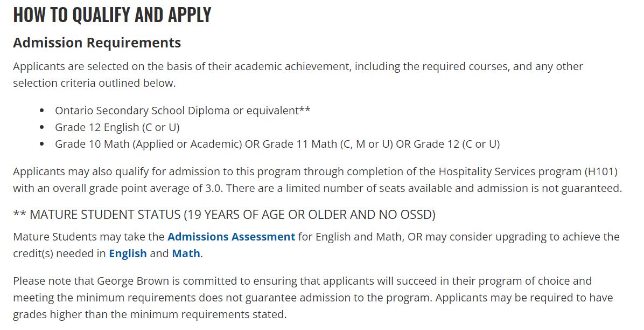Click the Grade 10 Math requirement line

pos(277,145)
